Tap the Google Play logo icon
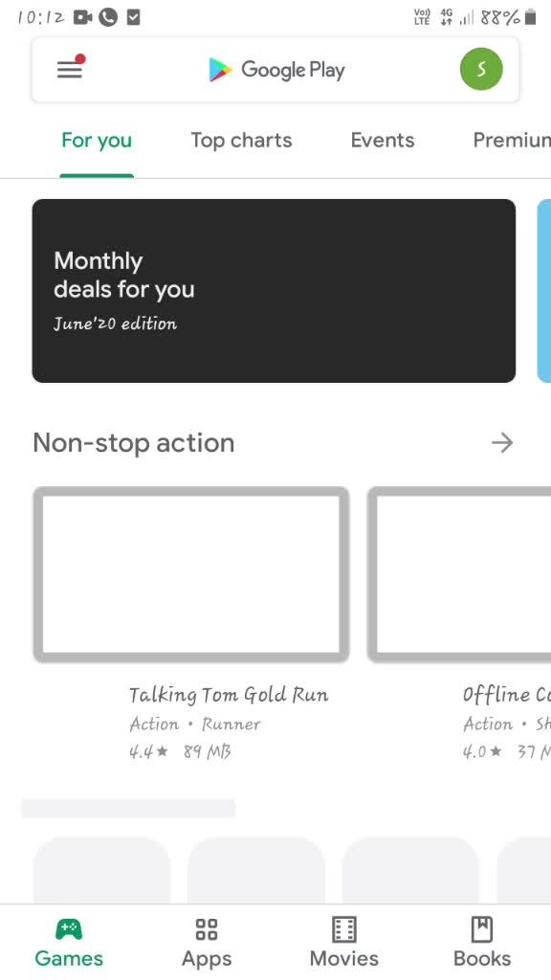Viewport: 551px width, 980px height. click(220, 70)
